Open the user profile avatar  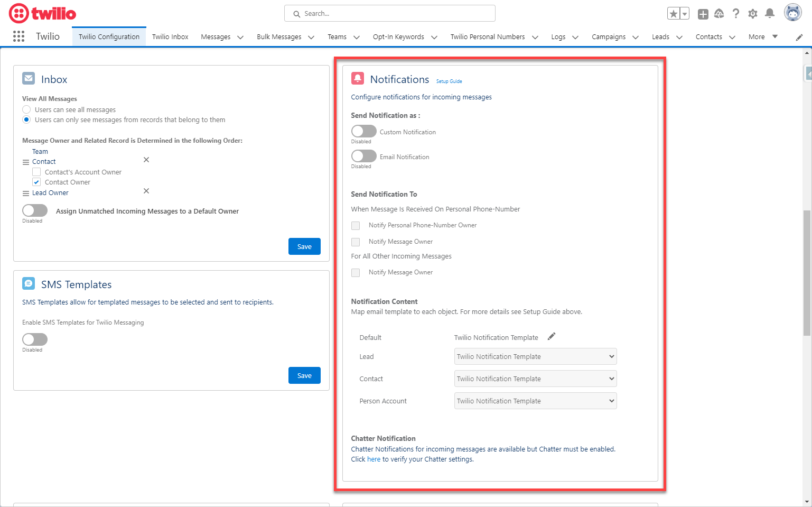[792, 12]
